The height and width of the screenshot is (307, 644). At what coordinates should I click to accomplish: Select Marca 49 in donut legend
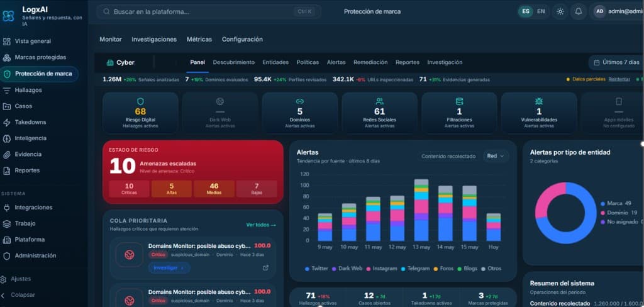pyautogui.click(x=616, y=203)
